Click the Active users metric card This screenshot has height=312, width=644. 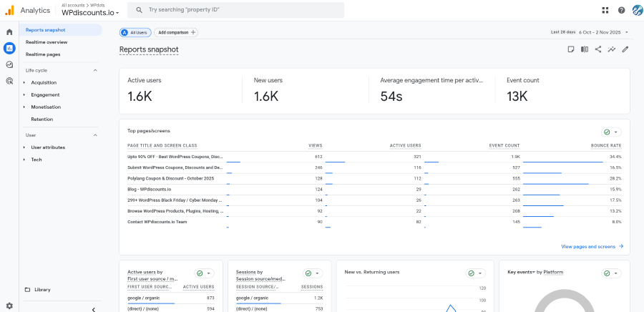(181, 91)
